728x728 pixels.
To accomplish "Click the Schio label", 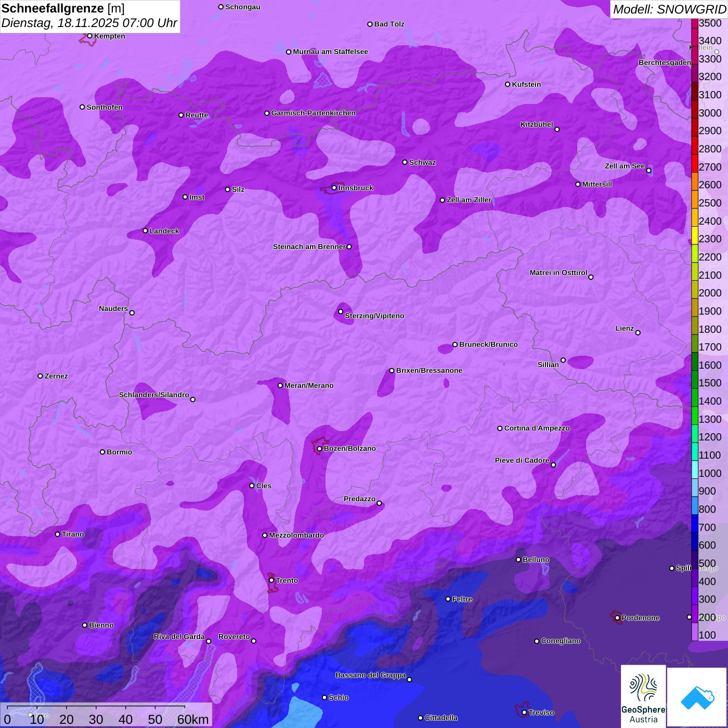I will (339, 697).
